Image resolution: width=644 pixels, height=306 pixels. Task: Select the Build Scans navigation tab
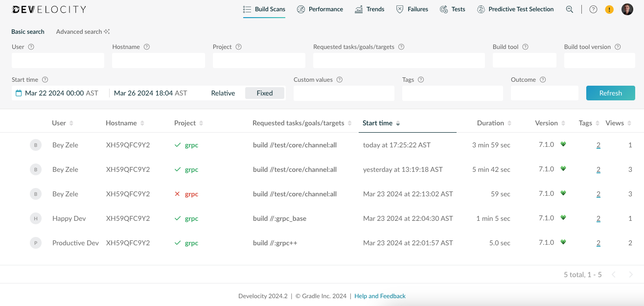(x=264, y=9)
